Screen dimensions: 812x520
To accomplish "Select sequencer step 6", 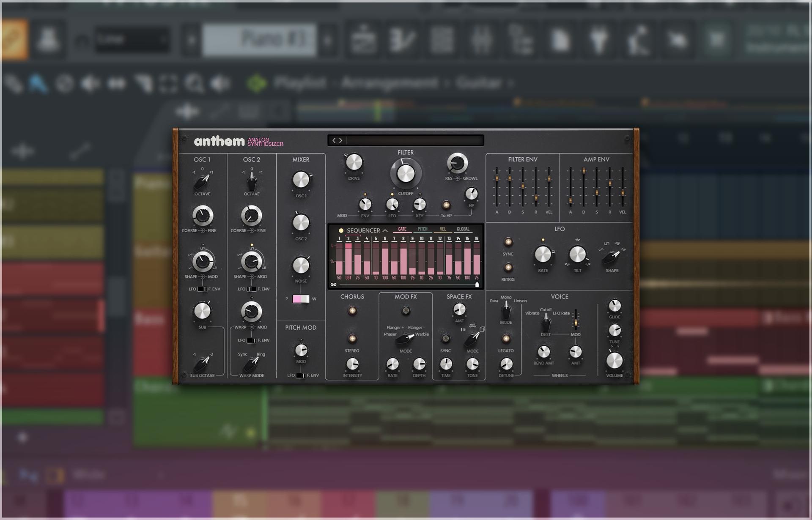I will click(x=385, y=239).
